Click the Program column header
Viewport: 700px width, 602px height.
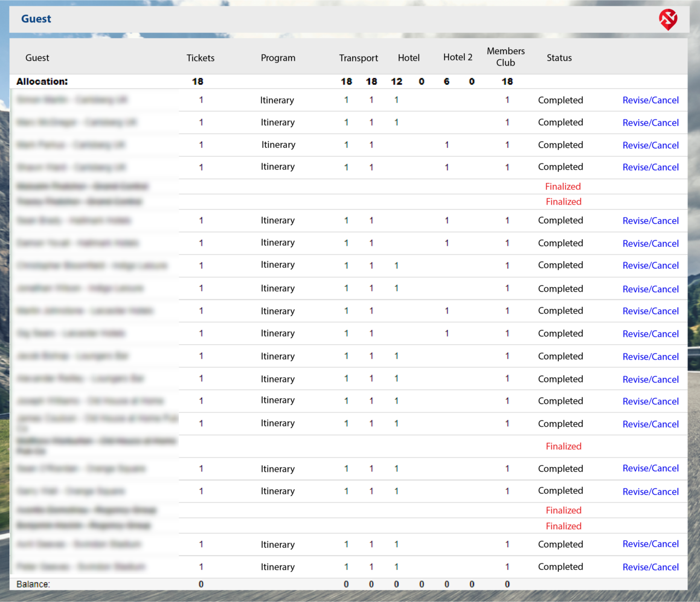pos(278,58)
